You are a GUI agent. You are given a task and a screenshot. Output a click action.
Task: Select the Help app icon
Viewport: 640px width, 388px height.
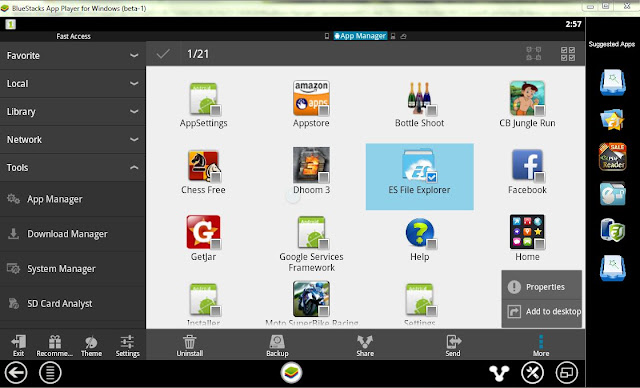pos(420,233)
